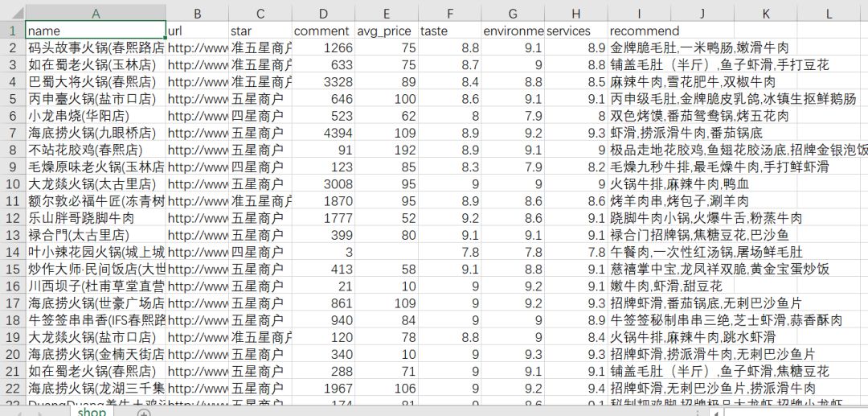This screenshot has width=868, height=416.
Task: Click the star cell for 如在蜀老火锅(玉林店)
Action: click(260, 65)
